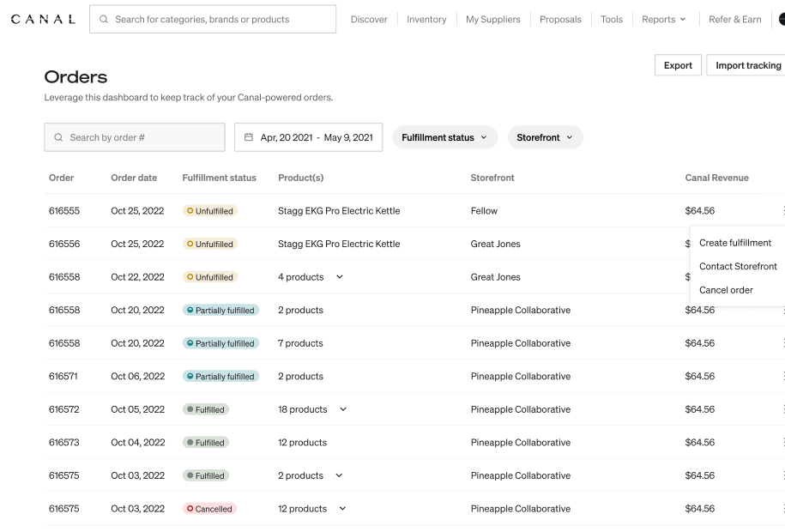Open row menu for order 616573
This screenshot has height=532, width=785.
pos(783,442)
